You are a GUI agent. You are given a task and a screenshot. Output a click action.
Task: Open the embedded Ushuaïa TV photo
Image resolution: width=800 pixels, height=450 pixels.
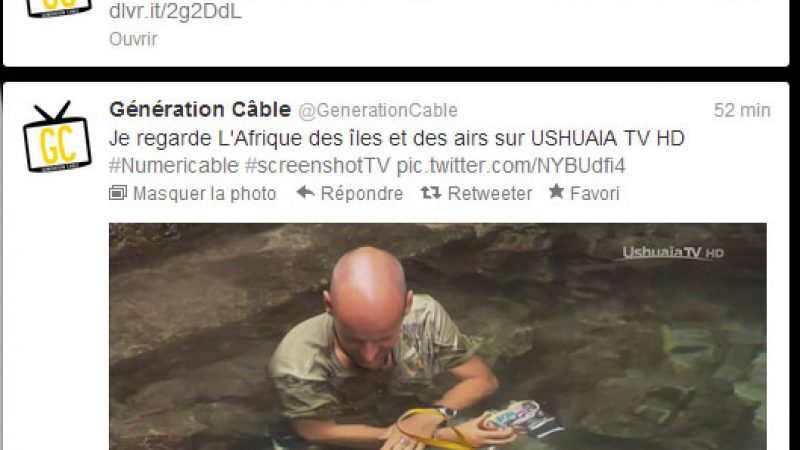[438, 336]
